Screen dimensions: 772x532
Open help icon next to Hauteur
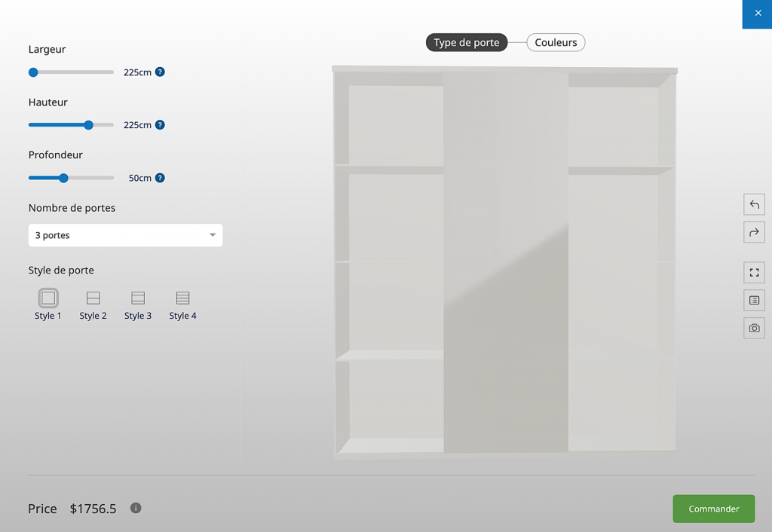point(160,125)
